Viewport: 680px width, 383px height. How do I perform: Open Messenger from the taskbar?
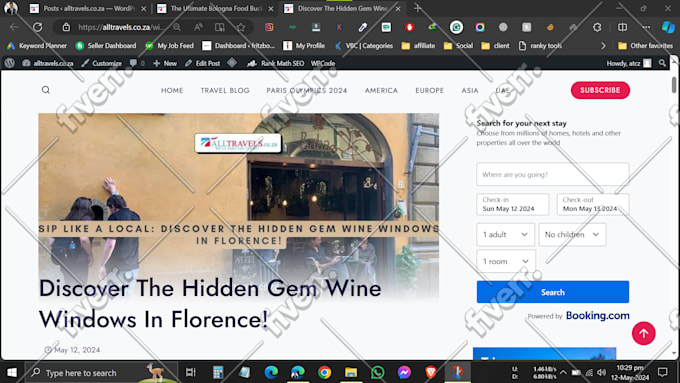(x=404, y=372)
